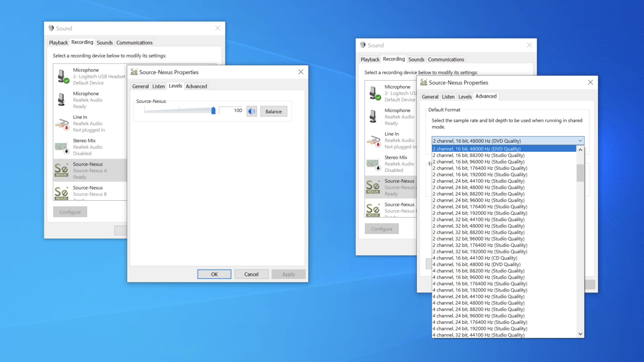Viewport: 644px width, 362px height.
Task: Click Source-Nexus B device icon in left window
Action: point(61,193)
